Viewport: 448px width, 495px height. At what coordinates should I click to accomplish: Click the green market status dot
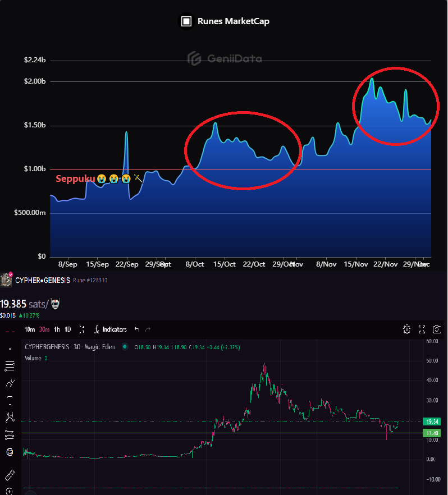[125, 347]
